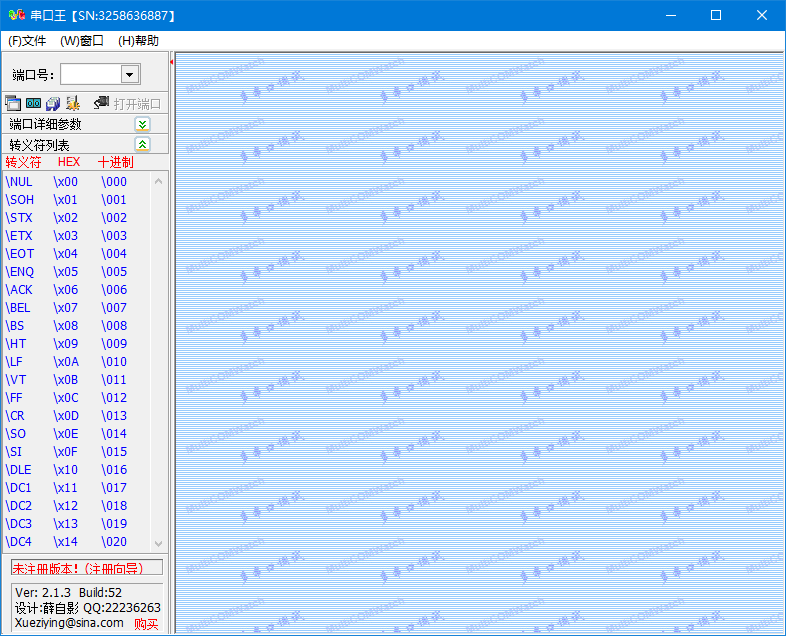Click the \x07 hex value for BEL

tap(66, 308)
